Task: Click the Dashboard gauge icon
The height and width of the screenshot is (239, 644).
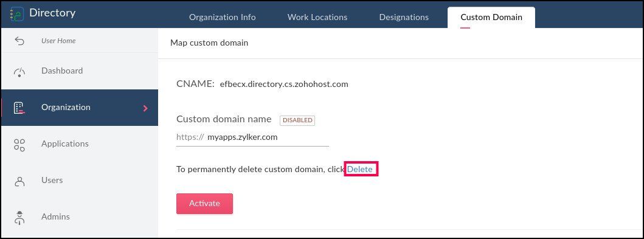Action: pyautogui.click(x=19, y=72)
